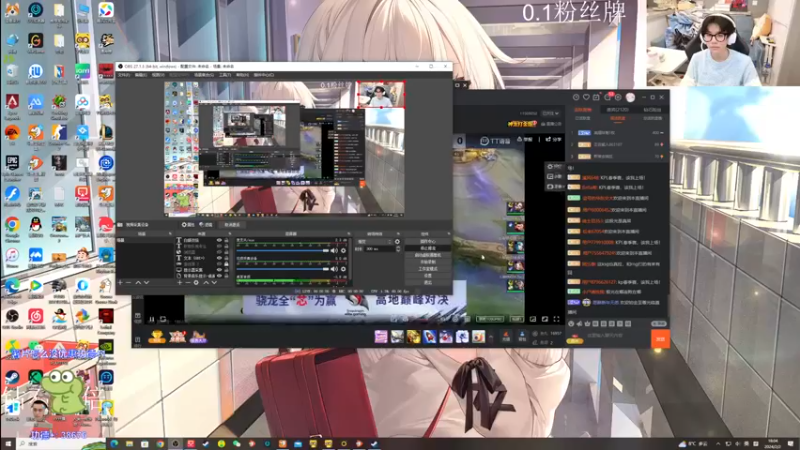Click 工作室模式 studio mode button

point(428,268)
